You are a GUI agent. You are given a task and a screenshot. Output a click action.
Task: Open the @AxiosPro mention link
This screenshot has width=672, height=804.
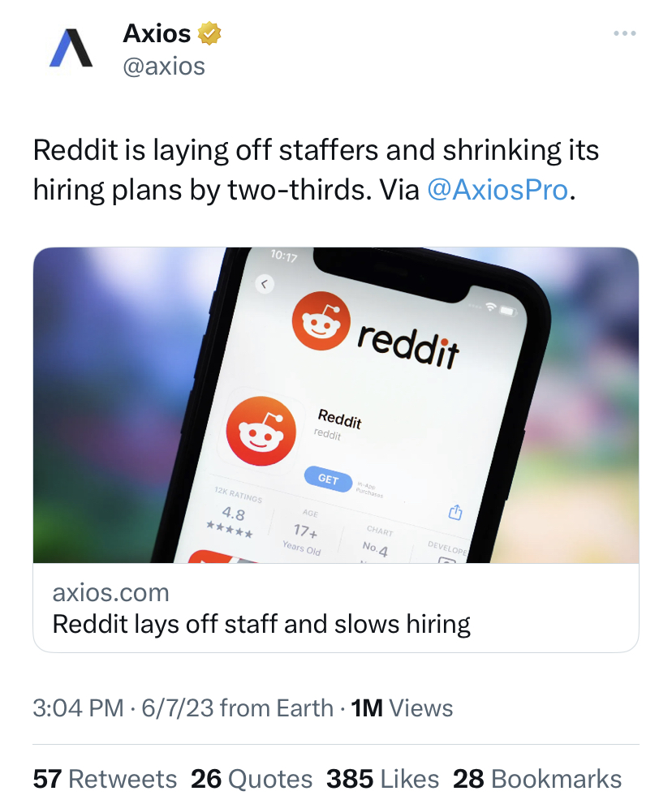498,189
